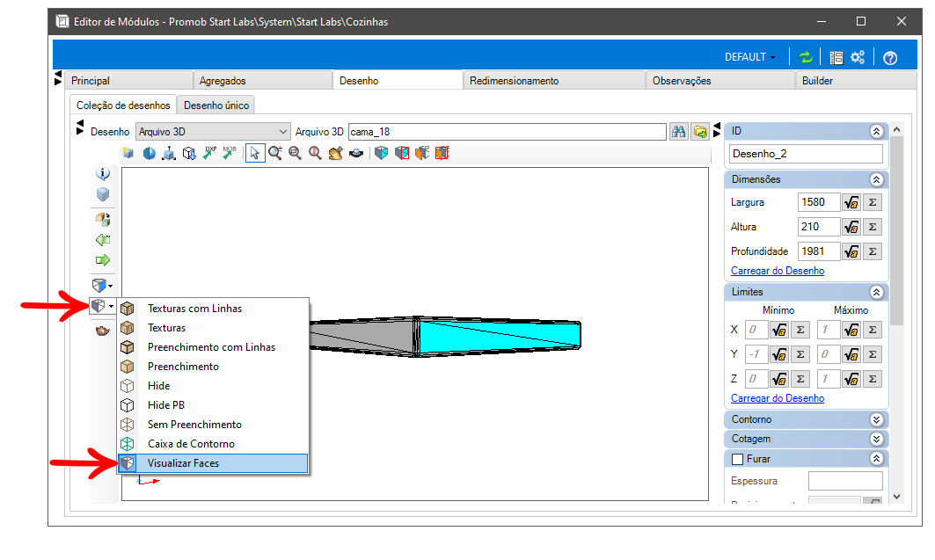Screen dimensions: 935x560
Task: Click Carregar do Desenho under Dimensões
Action: 778,271
